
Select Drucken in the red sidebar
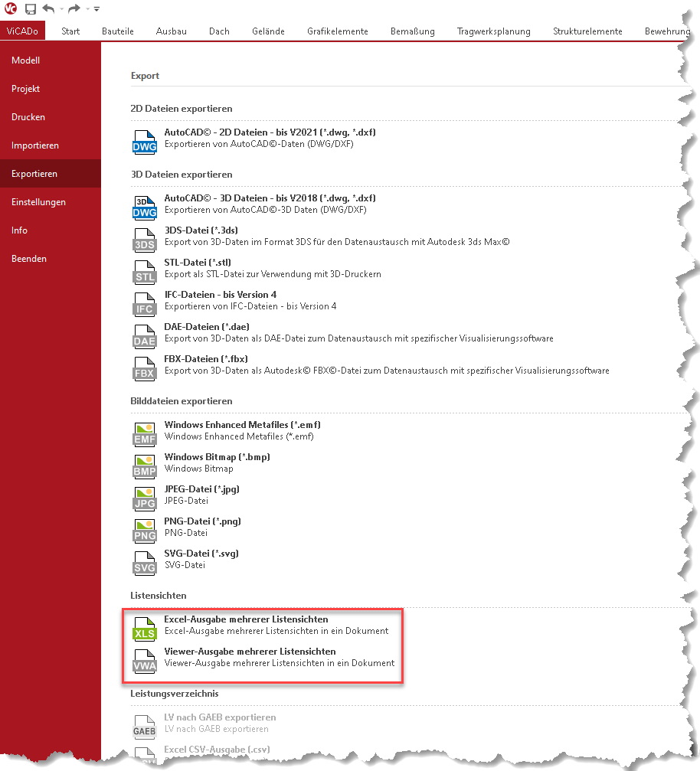click(x=51, y=117)
